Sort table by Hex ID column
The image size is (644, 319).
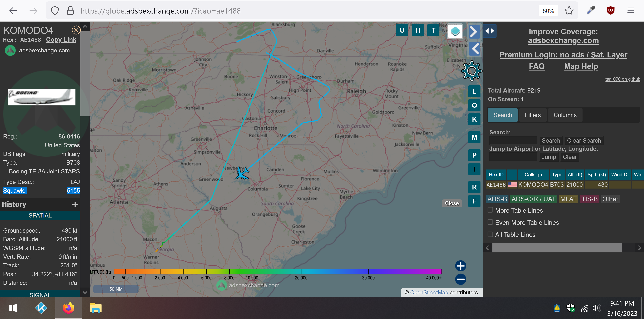(496, 175)
